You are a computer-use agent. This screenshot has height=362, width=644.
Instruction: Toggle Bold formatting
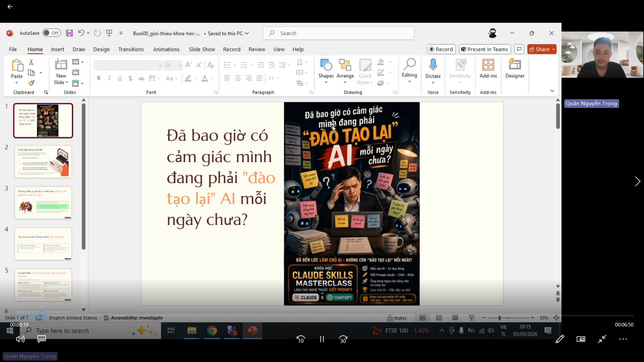pos(99,78)
